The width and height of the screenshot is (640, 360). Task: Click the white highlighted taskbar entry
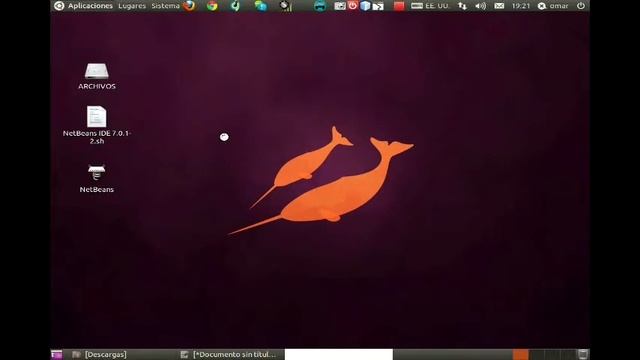tap(339, 354)
